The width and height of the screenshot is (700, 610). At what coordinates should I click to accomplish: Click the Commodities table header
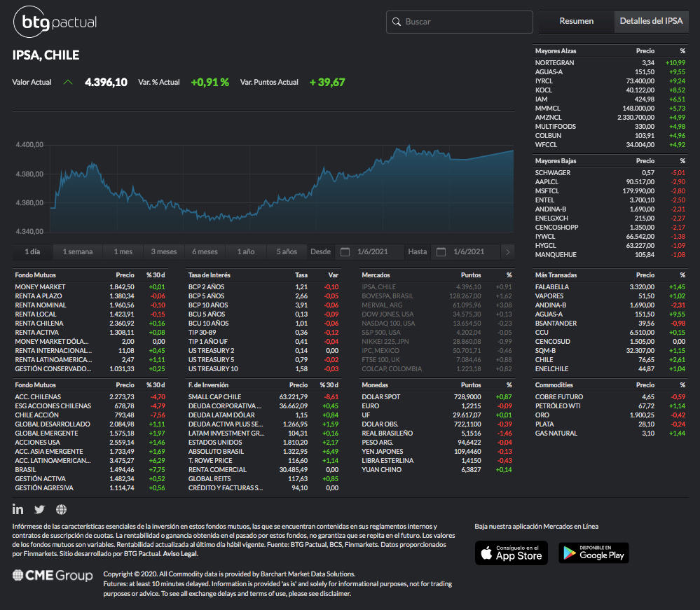610,384
